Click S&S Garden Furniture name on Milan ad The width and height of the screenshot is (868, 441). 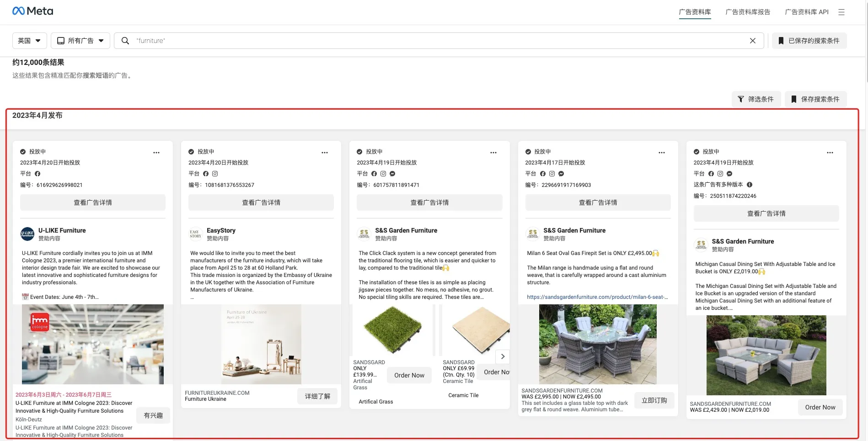pyautogui.click(x=574, y=230)
